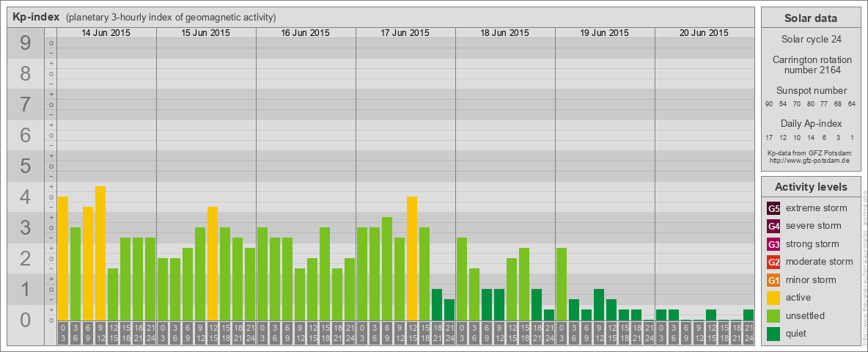Click the green 15-18h bar on 16 Jun
This screenshot has height=352, width=868.
point(324,274)
